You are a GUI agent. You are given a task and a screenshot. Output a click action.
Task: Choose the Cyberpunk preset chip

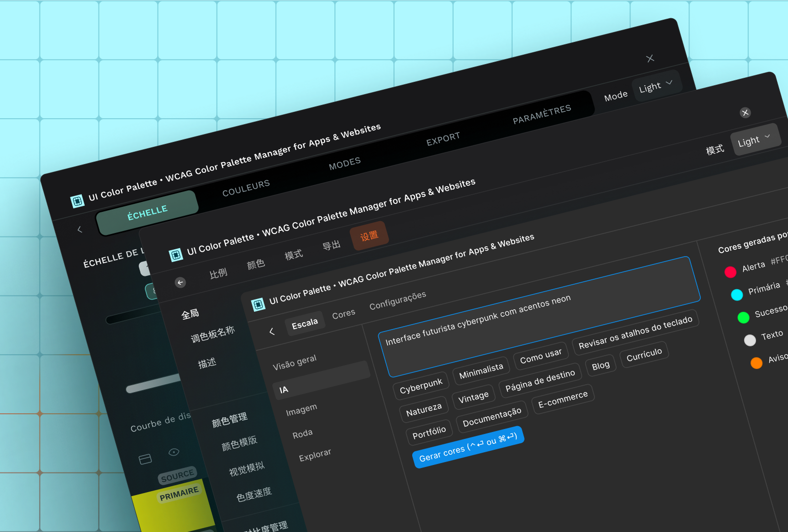421,386
